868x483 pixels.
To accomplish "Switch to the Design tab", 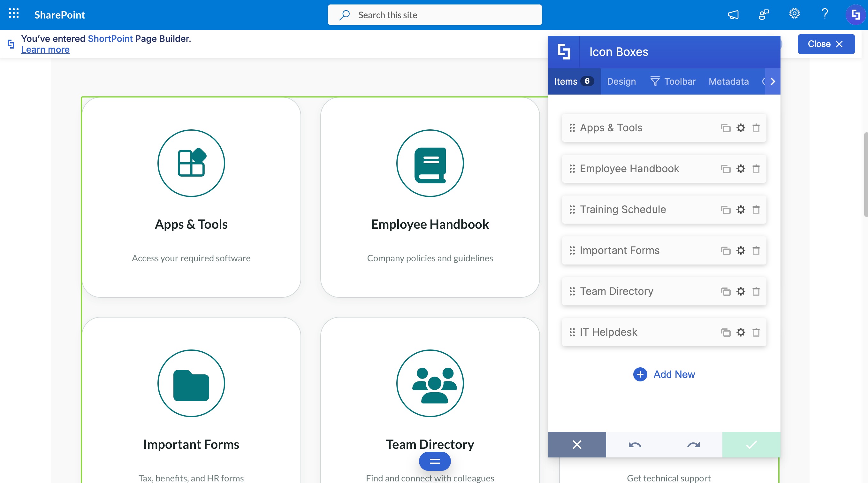I will pos(621,81).
